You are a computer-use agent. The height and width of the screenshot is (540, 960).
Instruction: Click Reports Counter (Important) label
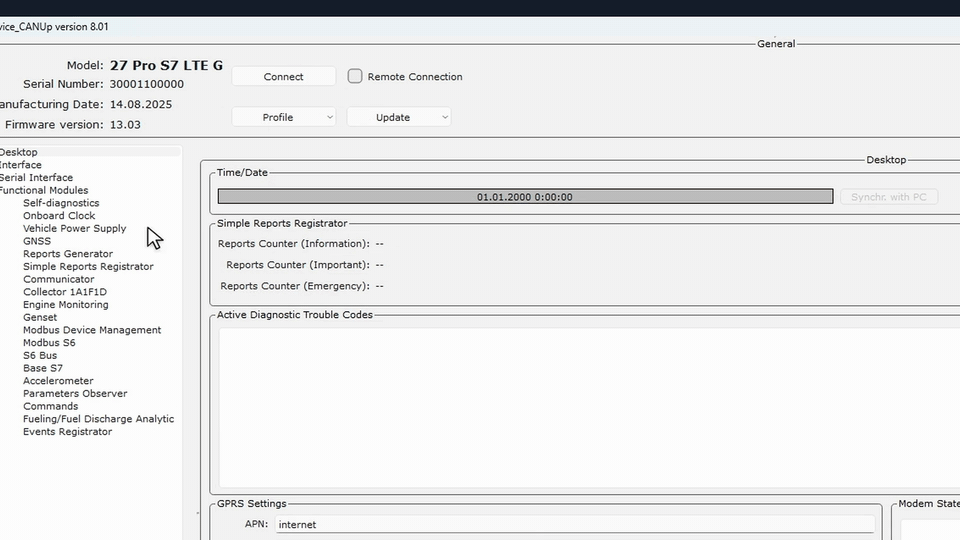click(x=298, y=264)
